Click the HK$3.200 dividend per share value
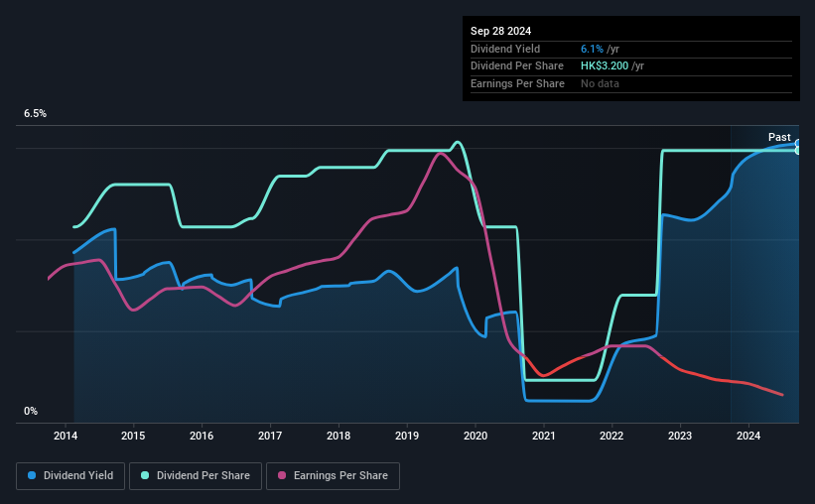Image resolution: width=815 pixels, height=504 pixels. point(605,66)
